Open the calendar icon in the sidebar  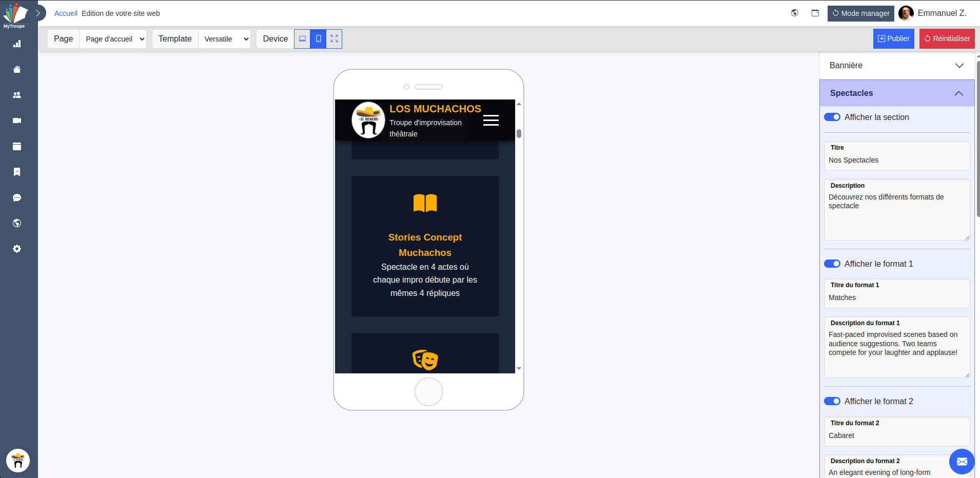[17, 146]
